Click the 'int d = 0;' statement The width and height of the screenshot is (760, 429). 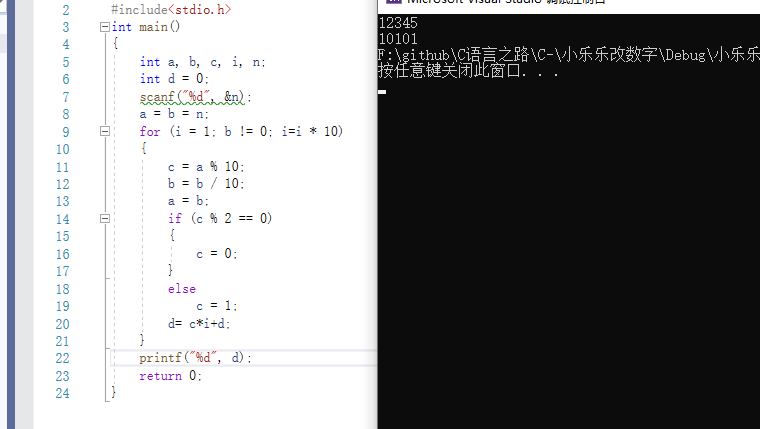[174, 79]
